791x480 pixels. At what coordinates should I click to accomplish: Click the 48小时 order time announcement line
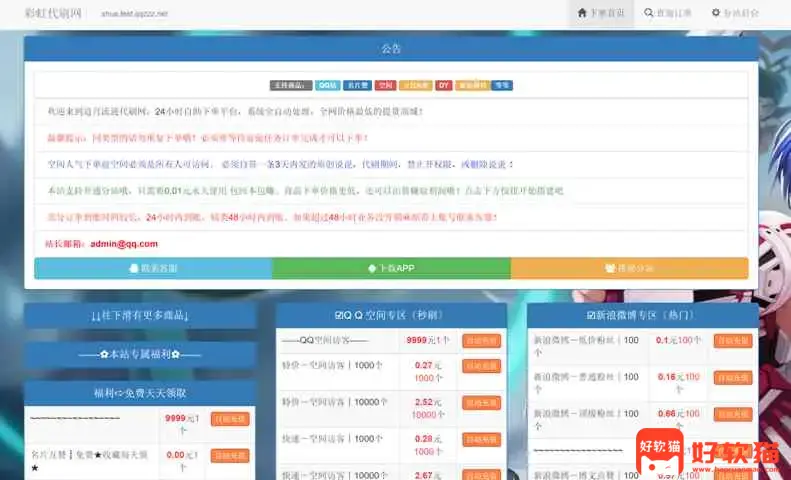click(x=272, y=217)
